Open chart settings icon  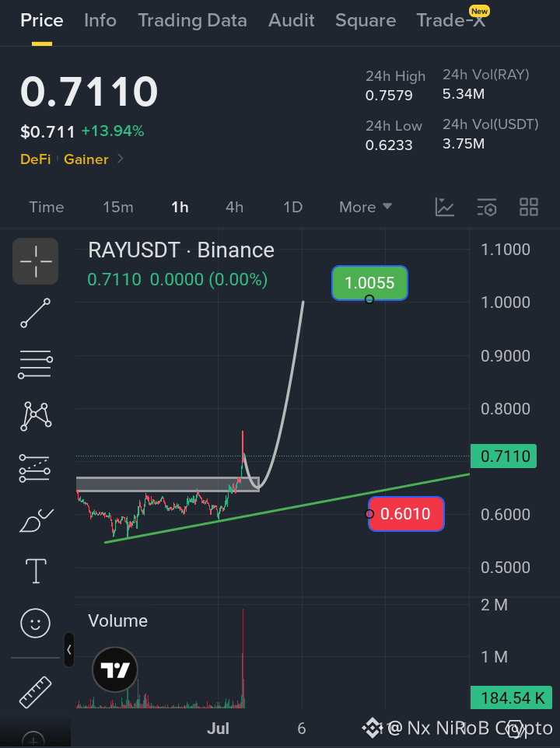click(487, 207)
